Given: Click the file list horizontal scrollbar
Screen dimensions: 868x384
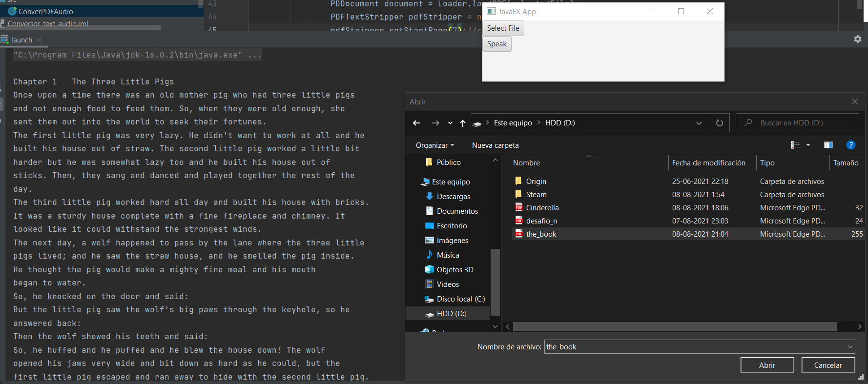Looking at the screenshot, I should (675, 326).
